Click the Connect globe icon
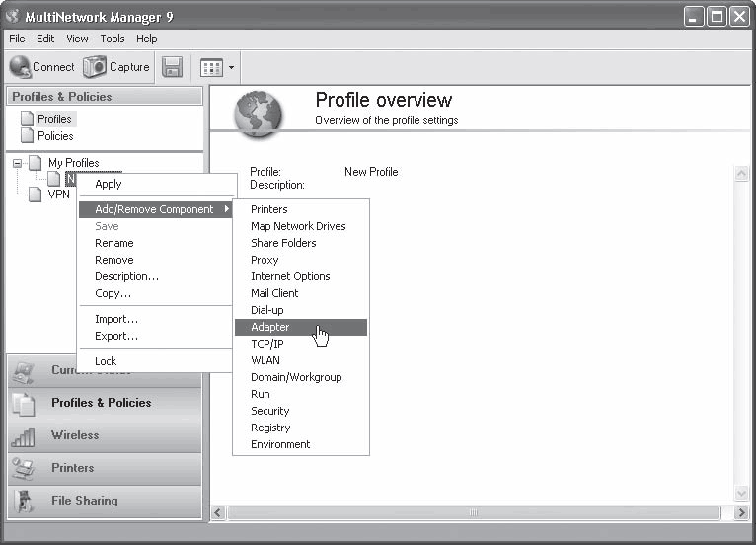Image resolution: width=756 pixels, height=545 pixels. point(21,67)
